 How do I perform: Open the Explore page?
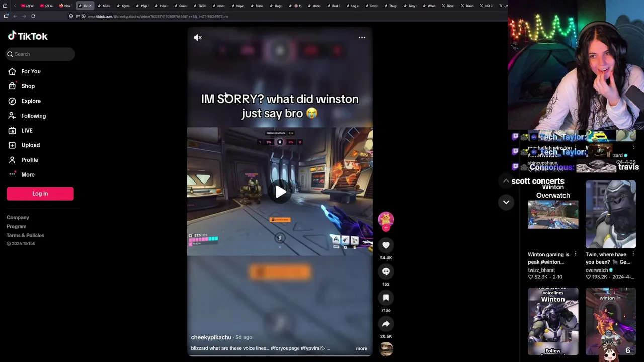tap(31, 101)
